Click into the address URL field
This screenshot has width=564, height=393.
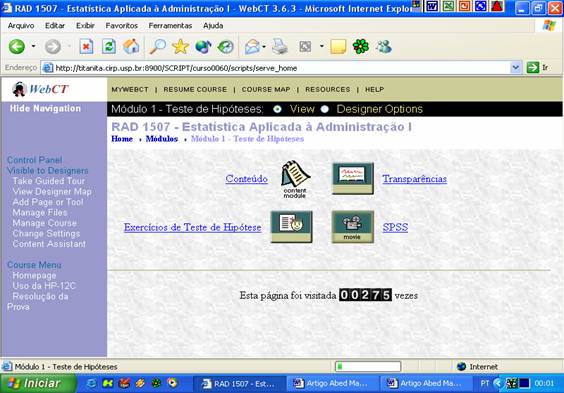click(281, 68)
